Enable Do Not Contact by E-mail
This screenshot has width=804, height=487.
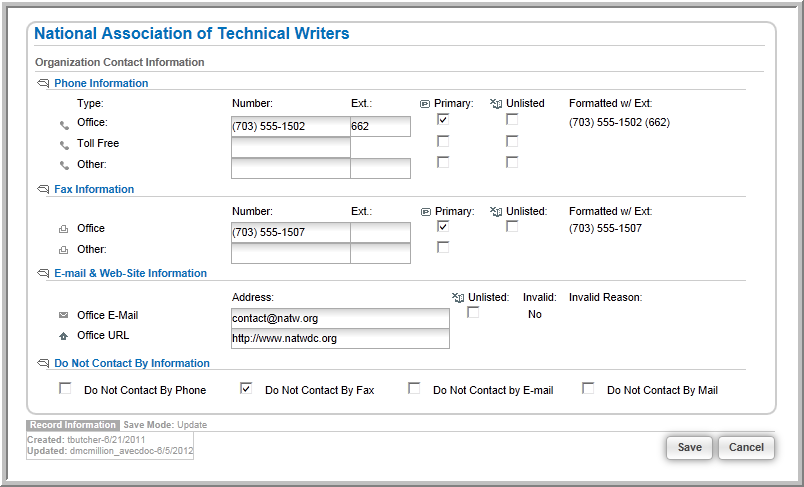[x=414, y=388]
